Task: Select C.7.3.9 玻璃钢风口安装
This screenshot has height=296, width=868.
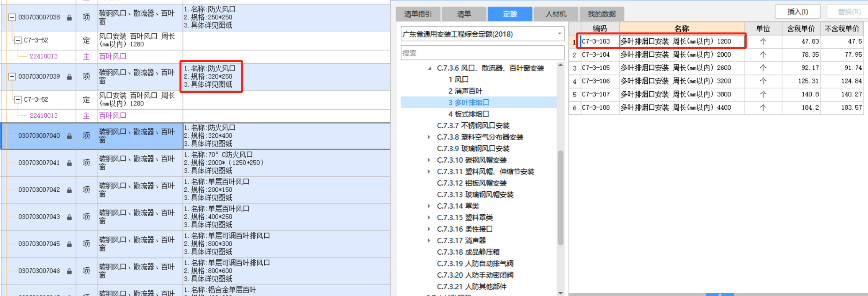Action: point(473,148)
